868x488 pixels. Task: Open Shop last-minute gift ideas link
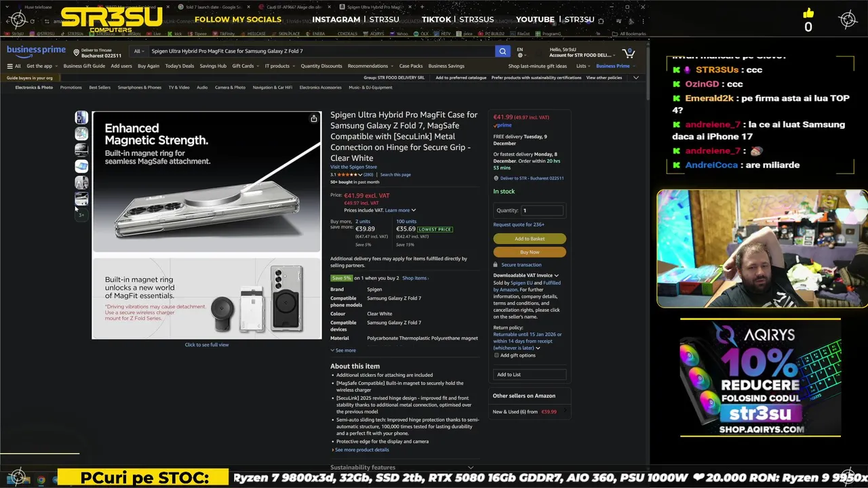pyautogui.click(x=538, y=66)
